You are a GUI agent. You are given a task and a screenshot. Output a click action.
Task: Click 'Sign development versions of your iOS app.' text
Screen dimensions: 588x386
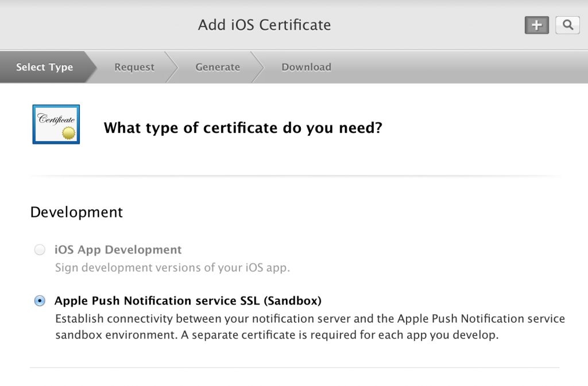click(x=172, y=268)
